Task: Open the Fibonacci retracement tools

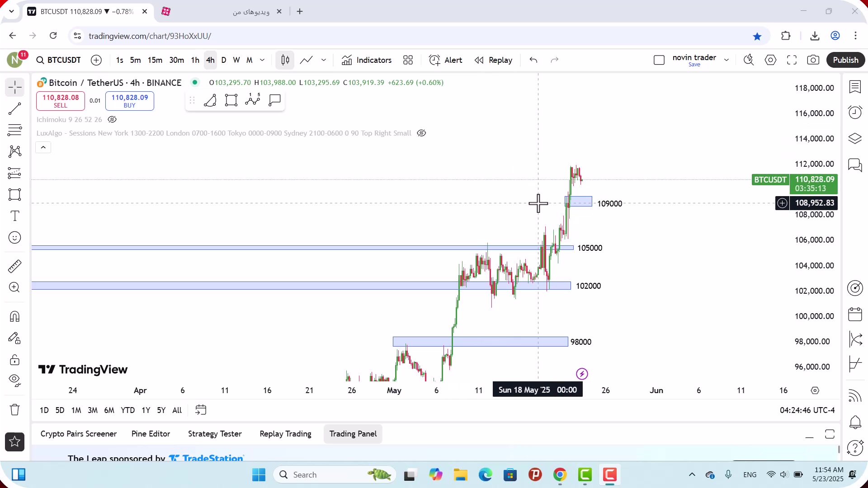Action: pyautogui.click(x=15, y=130)
